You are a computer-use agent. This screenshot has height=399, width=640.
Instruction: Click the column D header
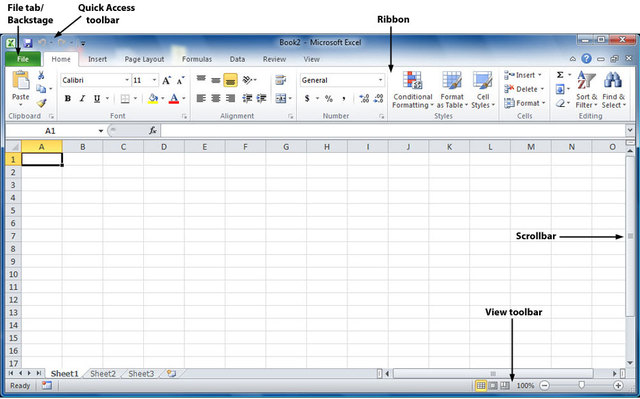164,147
